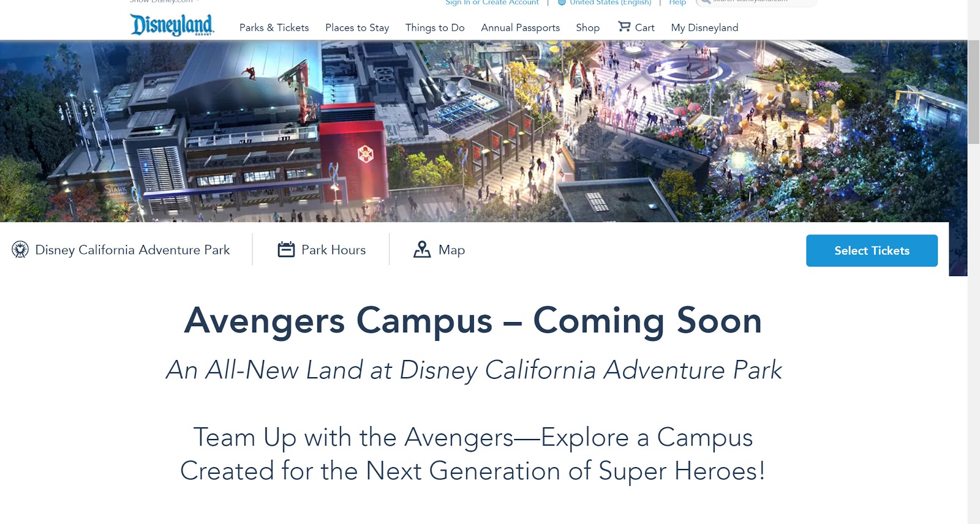Click the Disneyland Resort logo
The height and width of the screenshot is (524, 980).
click(172, 25)
